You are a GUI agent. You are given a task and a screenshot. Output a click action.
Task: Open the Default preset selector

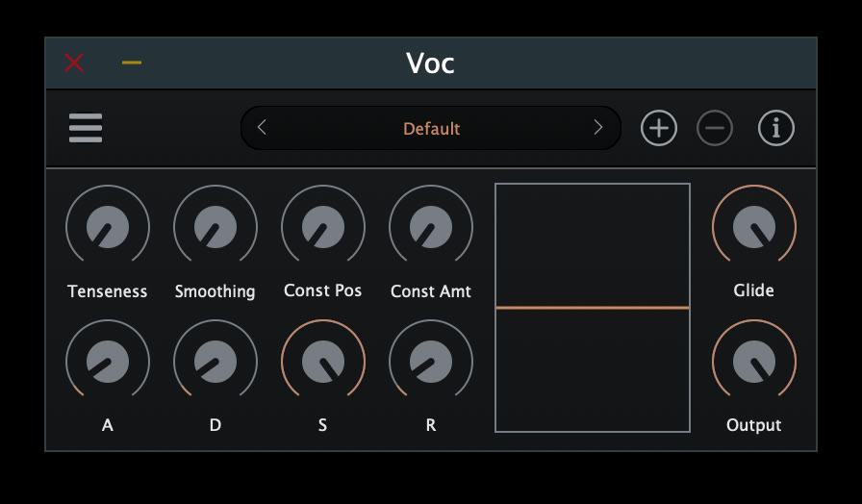click(431, 128)
